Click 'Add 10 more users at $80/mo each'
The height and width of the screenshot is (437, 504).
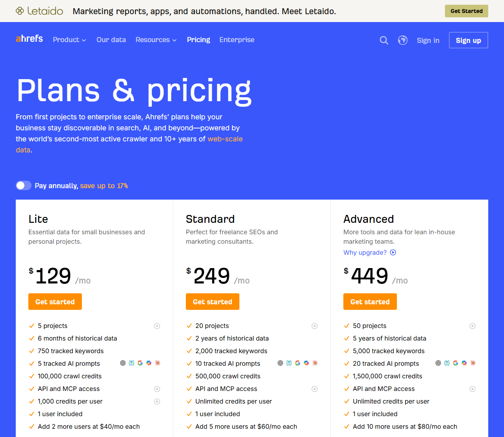[x=405, y=426]
